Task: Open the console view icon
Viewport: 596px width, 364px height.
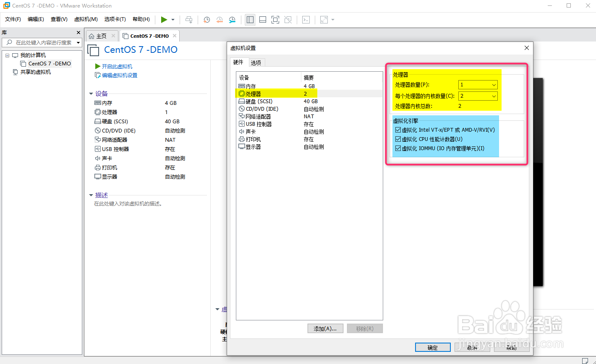Action: coord(306,20)
